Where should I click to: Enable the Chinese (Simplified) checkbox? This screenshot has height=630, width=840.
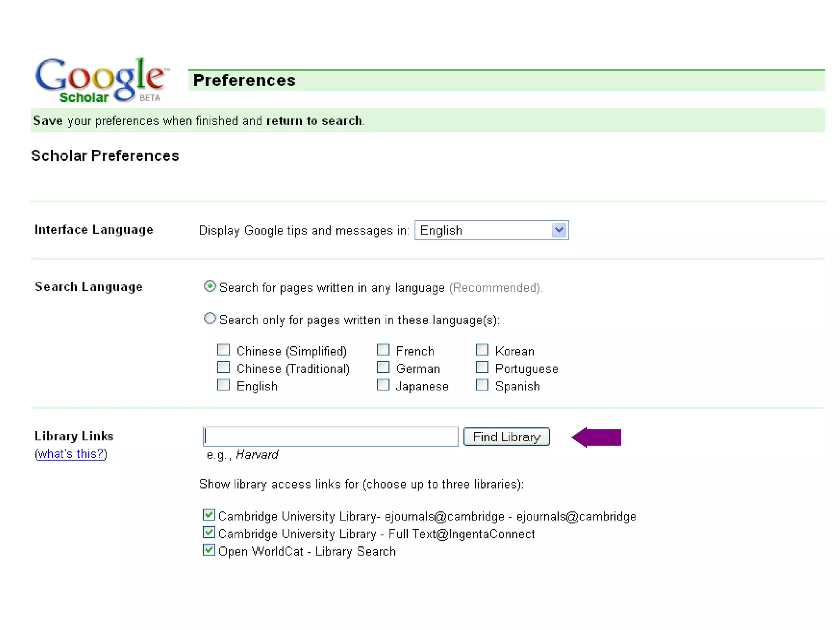click(x=224, y=350)
